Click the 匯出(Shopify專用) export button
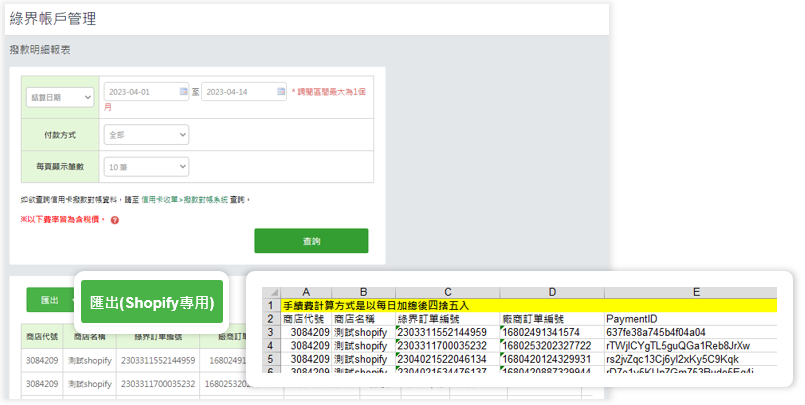 pos(152,302)
